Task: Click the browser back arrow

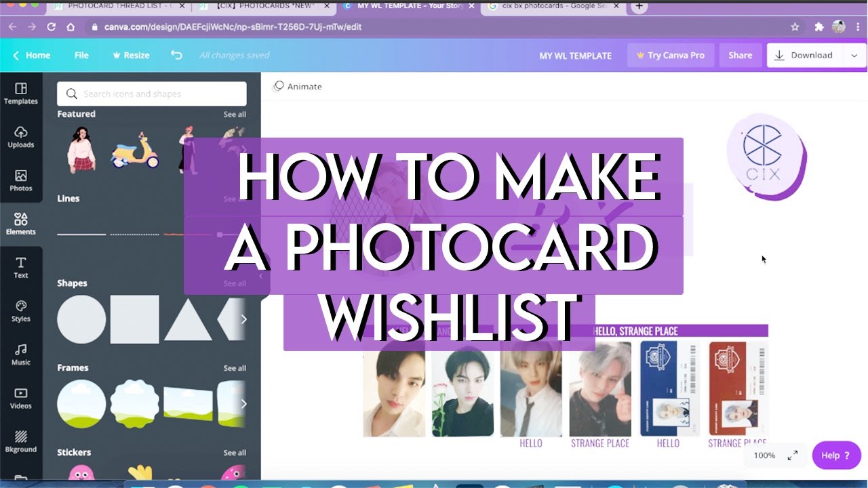Action: 12,27
